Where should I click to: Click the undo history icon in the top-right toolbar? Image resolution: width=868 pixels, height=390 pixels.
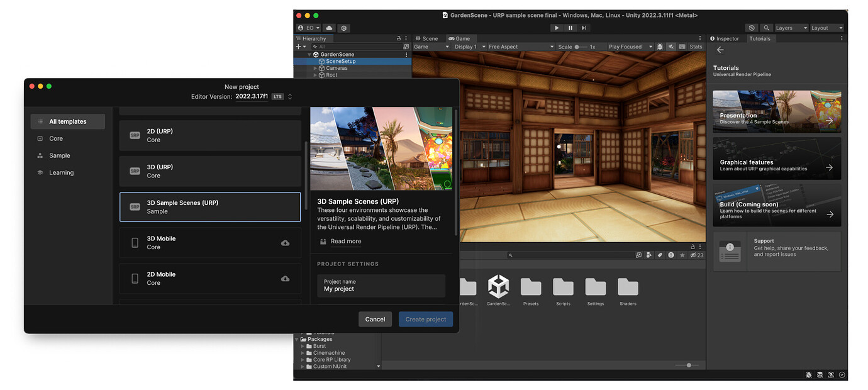coord(751,28)
